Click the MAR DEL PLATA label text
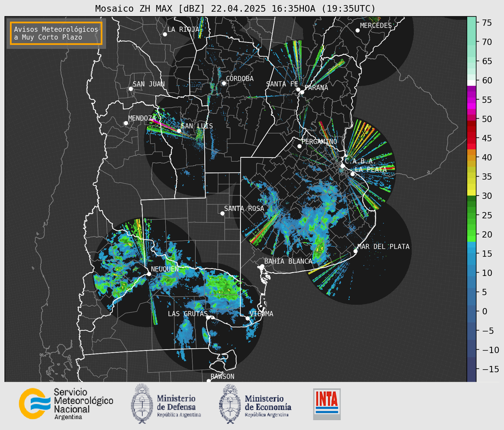Screen dimensions: 504x430 click(383, 247)
